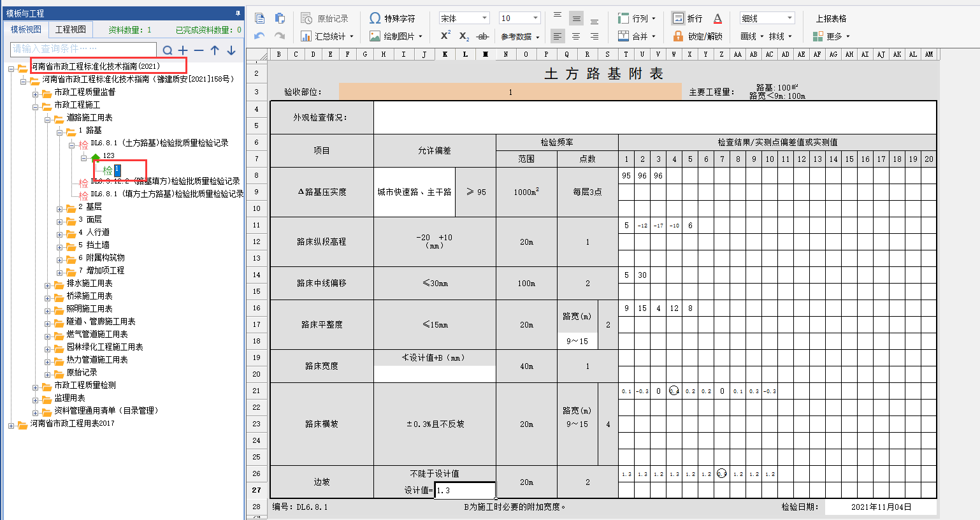
Task: Open the 细线 line style dropdown
Action: [x=790, y=18]
